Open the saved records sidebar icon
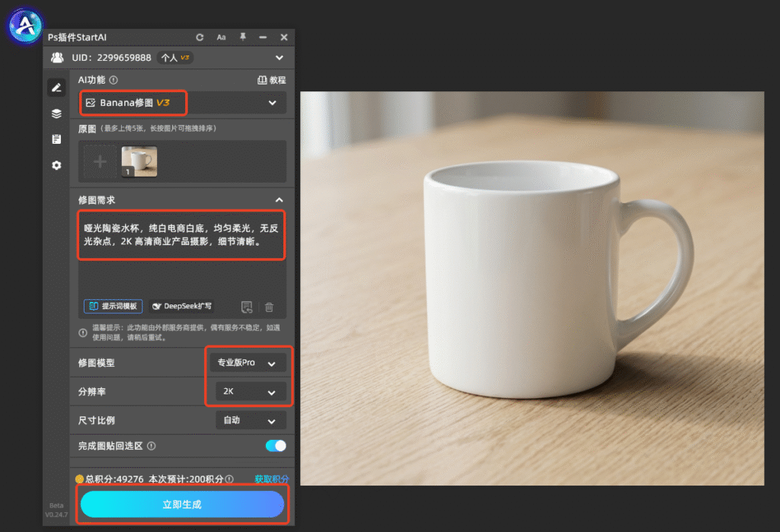780x532 pixels. [x=56, y=139]
